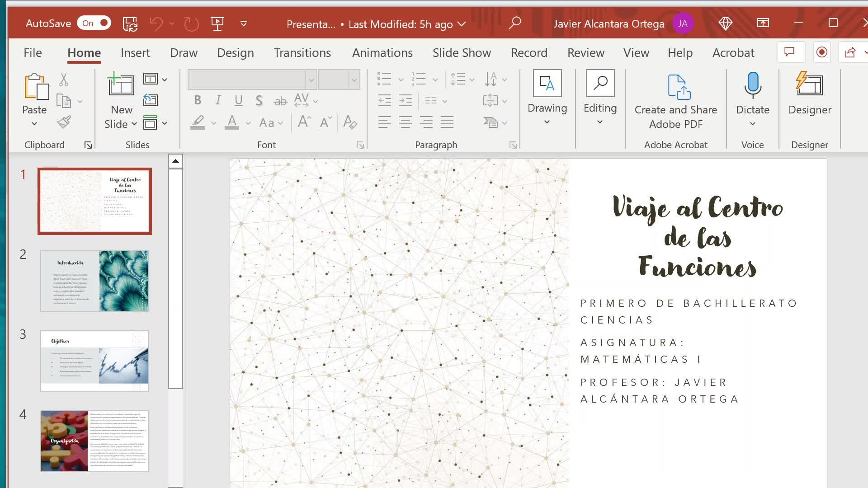Open the Design ribbon tab
Screen dimensions: 868x488
click(235, 53)
